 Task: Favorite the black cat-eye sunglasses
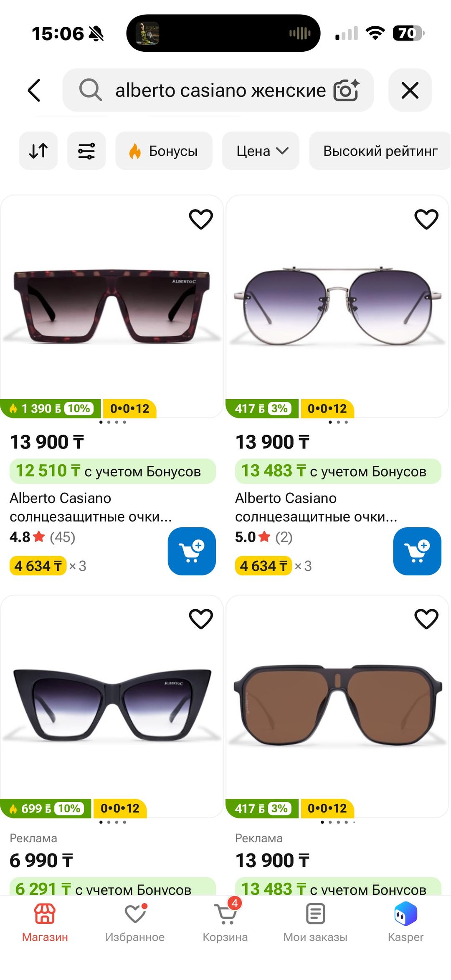201,618
